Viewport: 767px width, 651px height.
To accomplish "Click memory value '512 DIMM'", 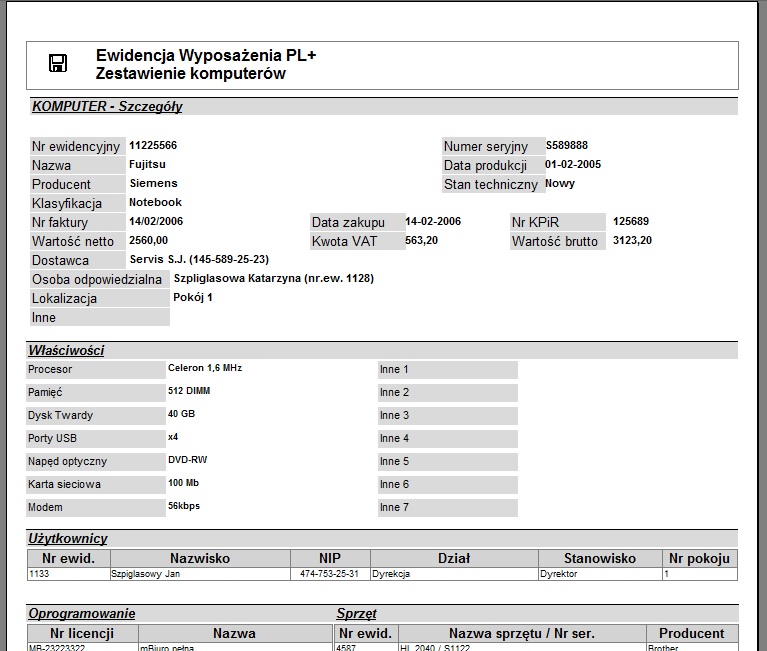I will (189, 391).
